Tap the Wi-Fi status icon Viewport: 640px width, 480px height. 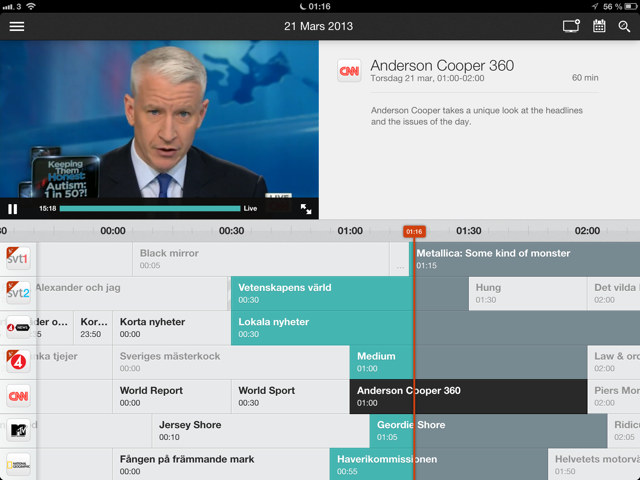click(31, 6)
